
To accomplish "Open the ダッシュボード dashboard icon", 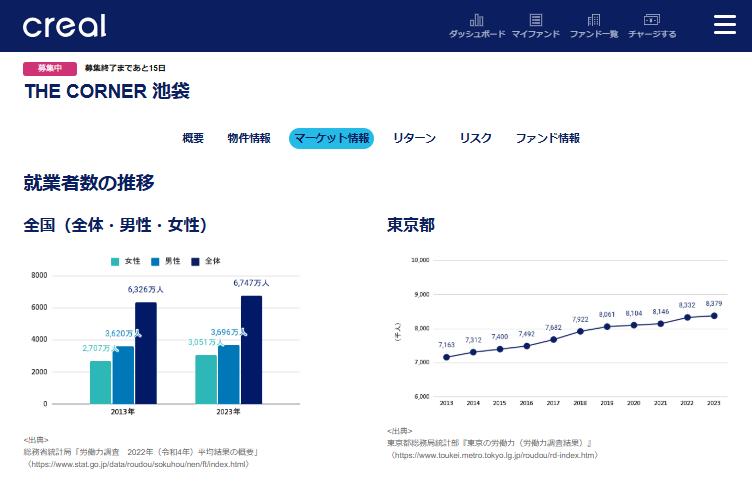I will 477,25.
